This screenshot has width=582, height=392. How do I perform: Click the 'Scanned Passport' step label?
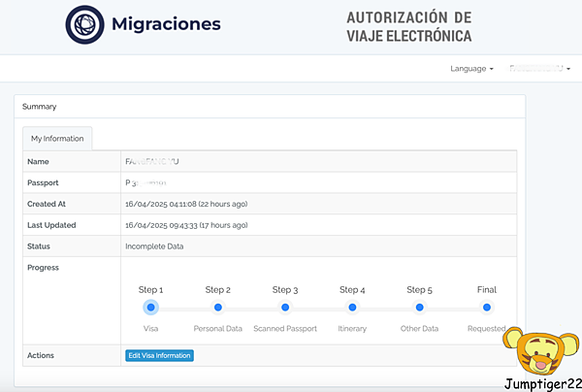[285, 329]
